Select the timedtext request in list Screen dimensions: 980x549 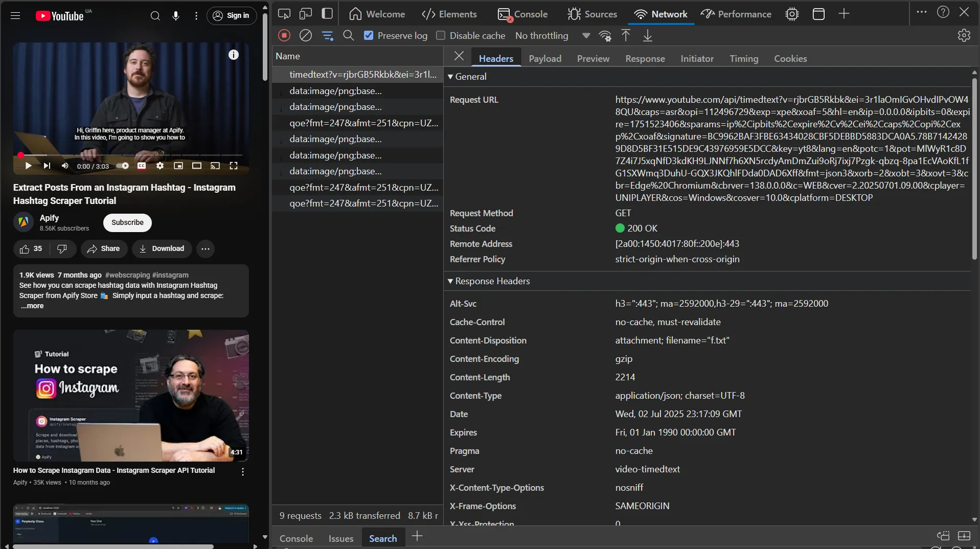pyautogui.click(x=362, y=75)
